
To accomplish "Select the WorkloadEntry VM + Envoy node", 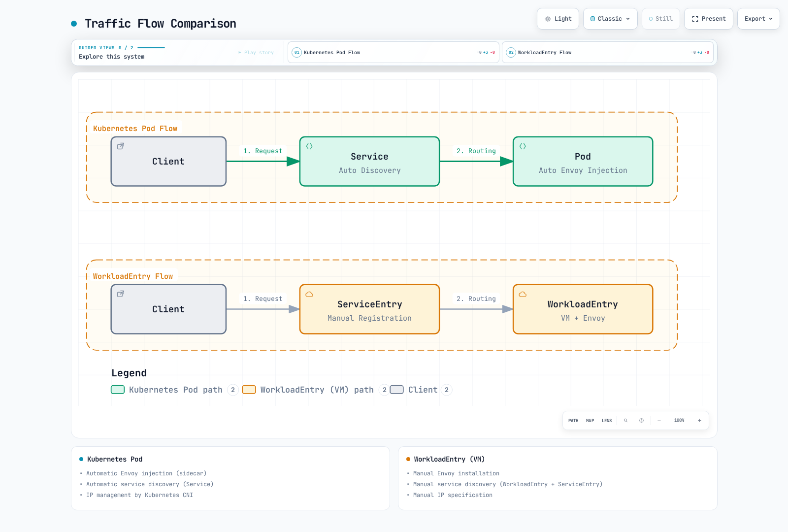I will tap(583, 309).
